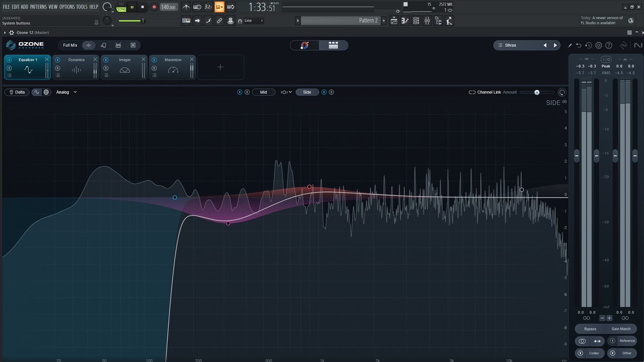Solo the Equalizer 1 module

click(x=9, y=68)
